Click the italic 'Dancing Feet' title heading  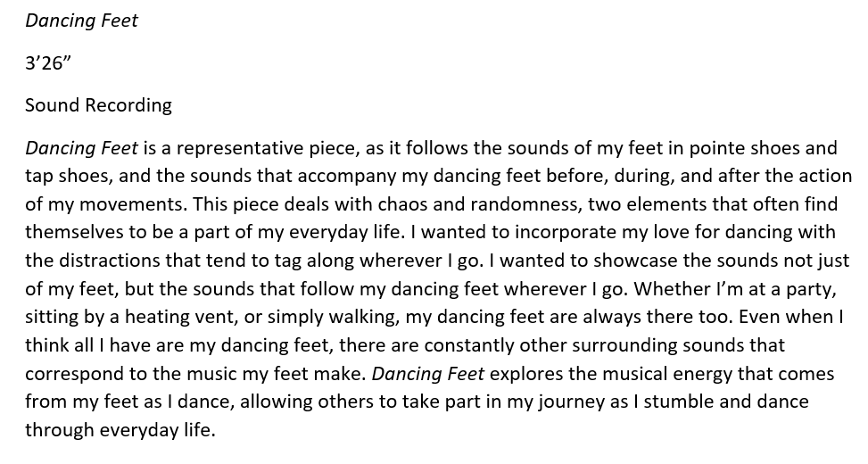tap(81, 21)
